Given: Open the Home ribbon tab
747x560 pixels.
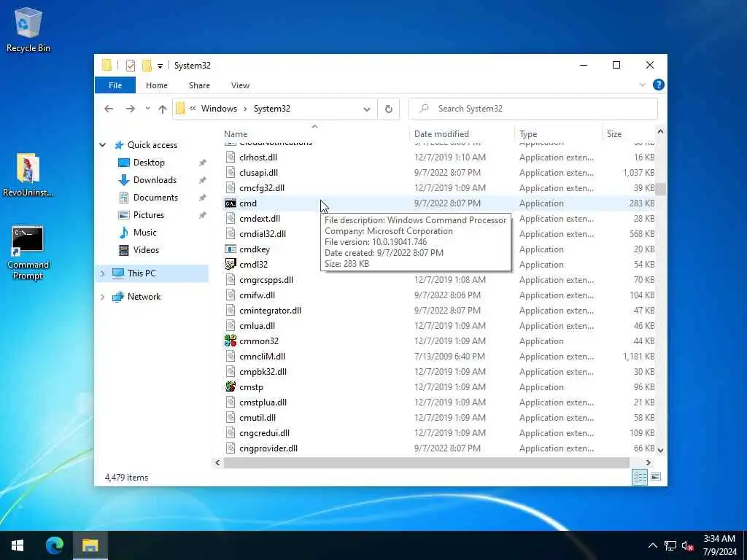Looking at the screenshot, I should (x=157, y=85).
